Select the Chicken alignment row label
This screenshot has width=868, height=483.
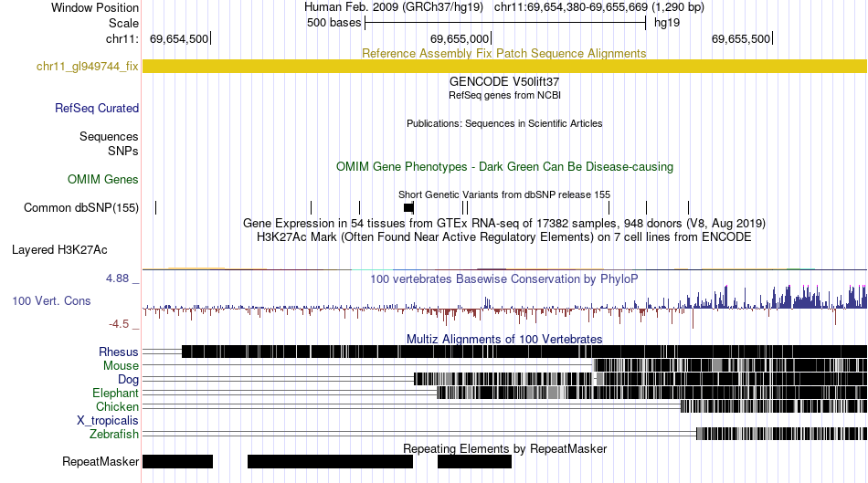[117, 406]
